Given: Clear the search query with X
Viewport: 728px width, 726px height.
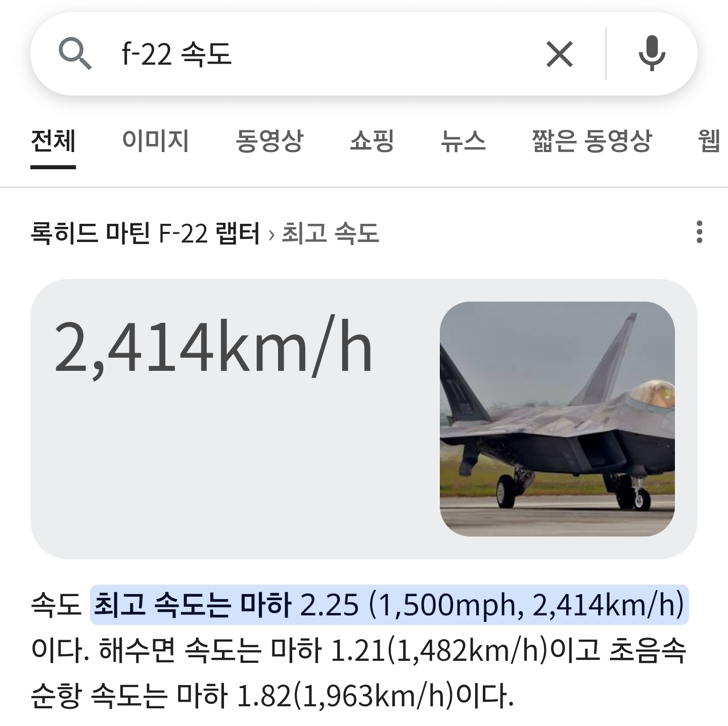Looking at the screenshot, I should (560, 54).
